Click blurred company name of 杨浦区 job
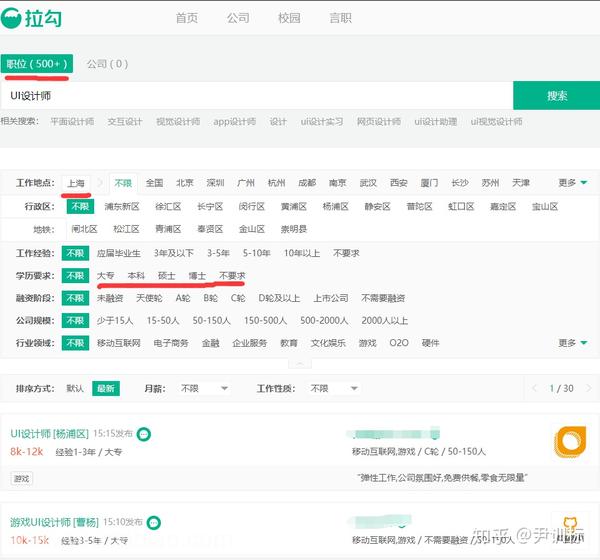Image resolution: width=600 pixels, height=560 pixels. (x=393, y=434)
